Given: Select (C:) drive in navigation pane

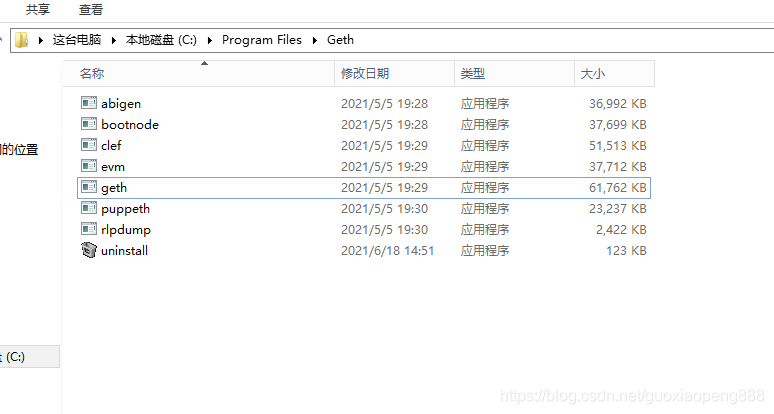Looking at the screenshot, I should coord(30,357).
